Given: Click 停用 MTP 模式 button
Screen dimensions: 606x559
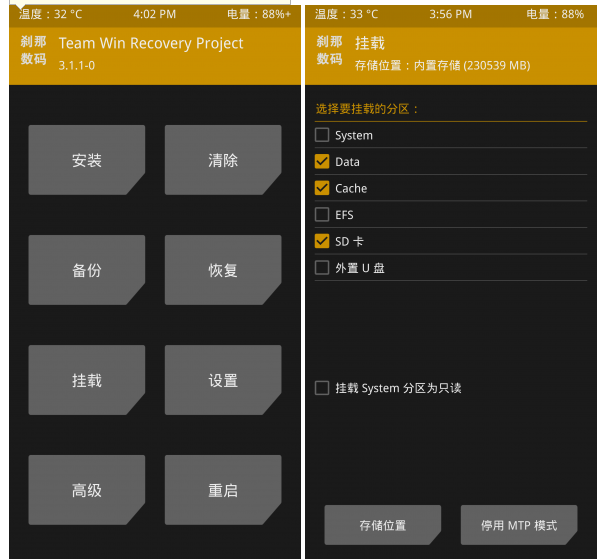Looking at the screenshot, I should (x=519, y=525).
